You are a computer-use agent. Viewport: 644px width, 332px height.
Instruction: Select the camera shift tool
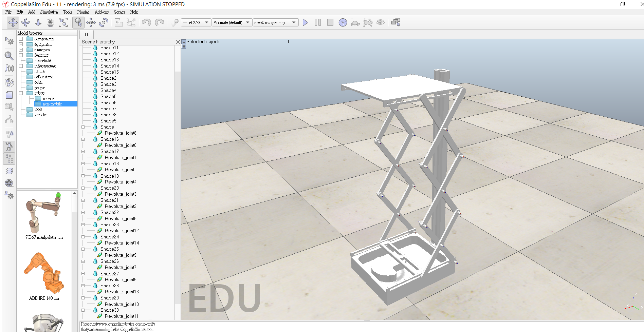point(38,22)
